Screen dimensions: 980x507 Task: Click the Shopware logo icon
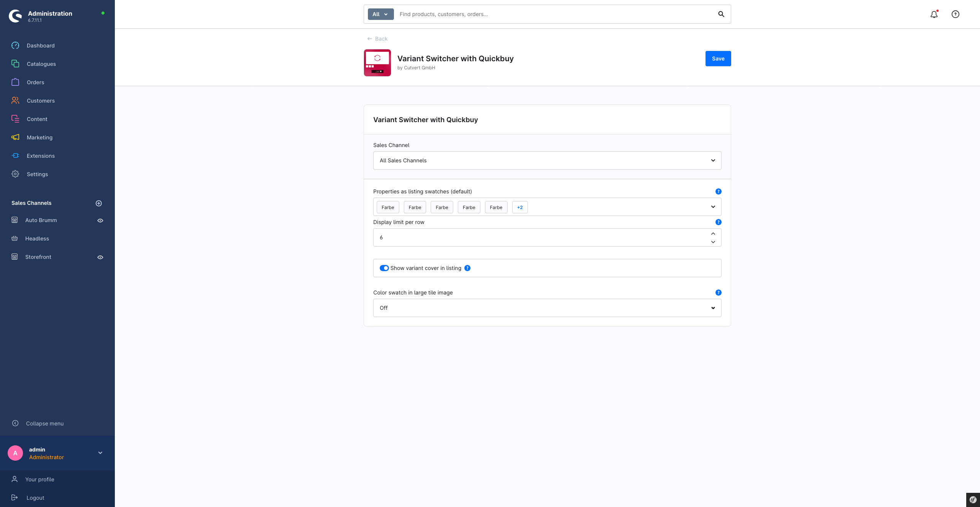click(15, 16)
